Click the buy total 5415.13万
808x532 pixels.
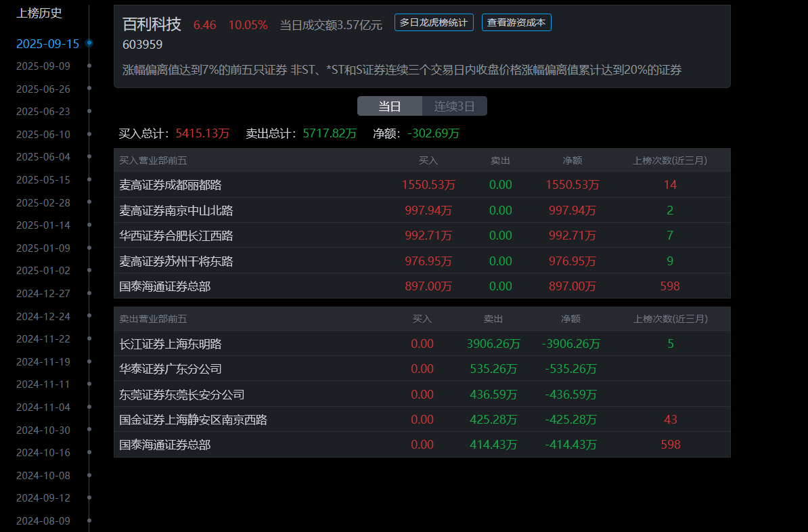coord(202,133)
